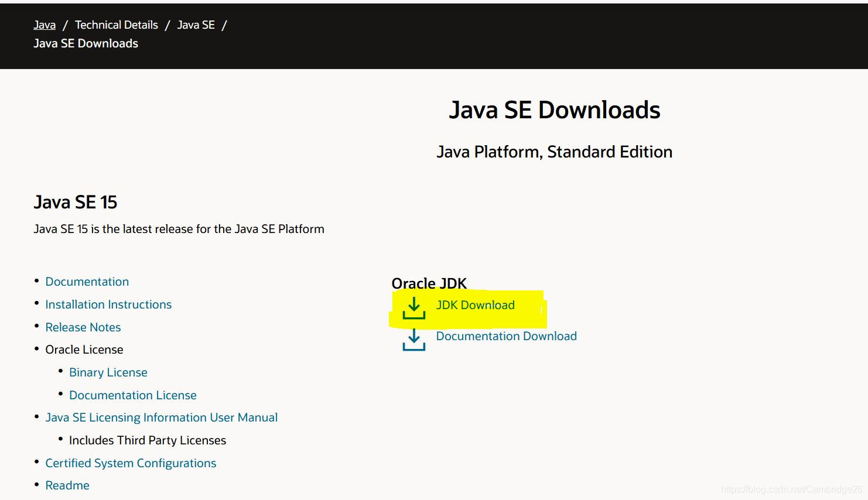Open Binary License link

108,372
